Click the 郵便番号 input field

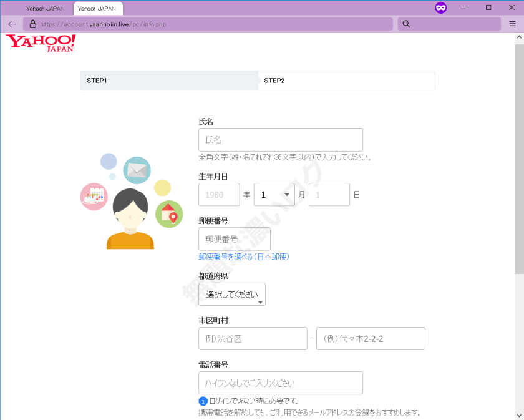(x=234, y=238)
